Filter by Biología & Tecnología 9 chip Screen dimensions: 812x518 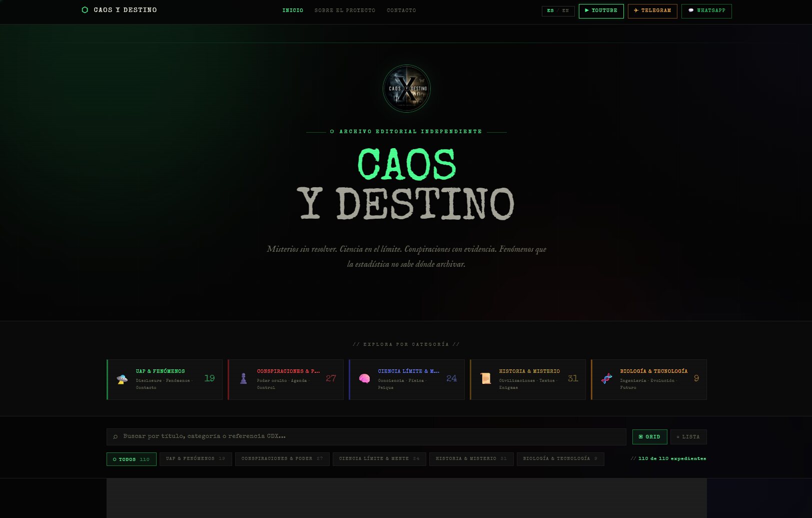click(560, 459)
